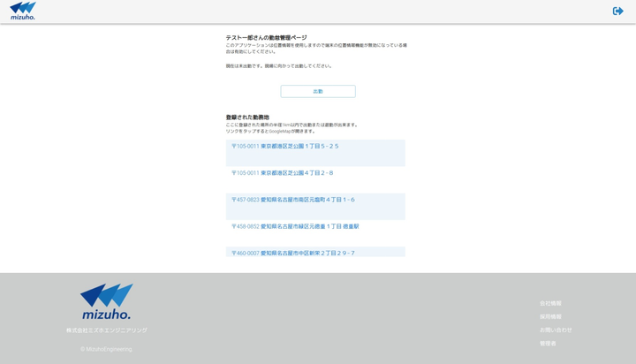
Task: Open the 〒105-0011 芝公園1丁目5-25 map link
Action: click(284, 146)
